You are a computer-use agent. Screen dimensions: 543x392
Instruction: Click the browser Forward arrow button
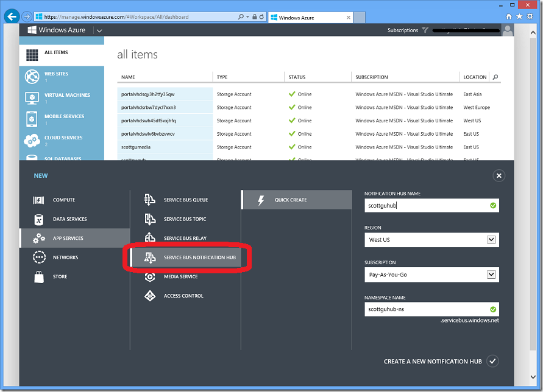[x=27, y=16]
